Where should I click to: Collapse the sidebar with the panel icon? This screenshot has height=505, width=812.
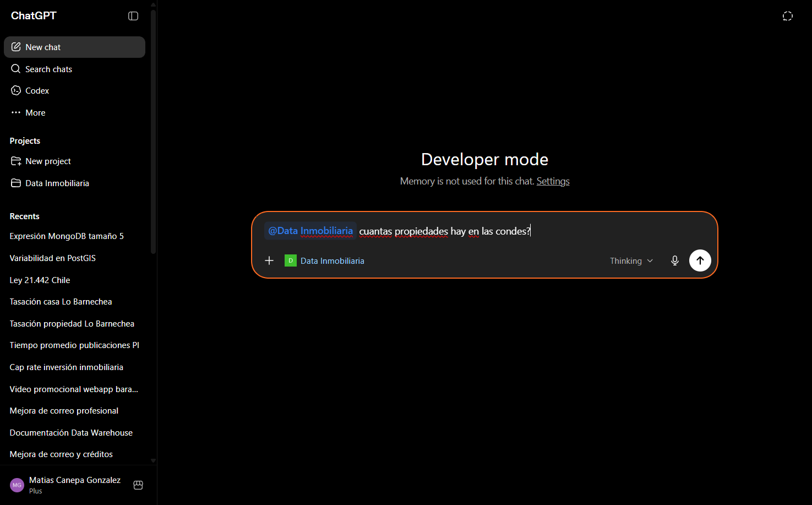(x=133, y=16)
